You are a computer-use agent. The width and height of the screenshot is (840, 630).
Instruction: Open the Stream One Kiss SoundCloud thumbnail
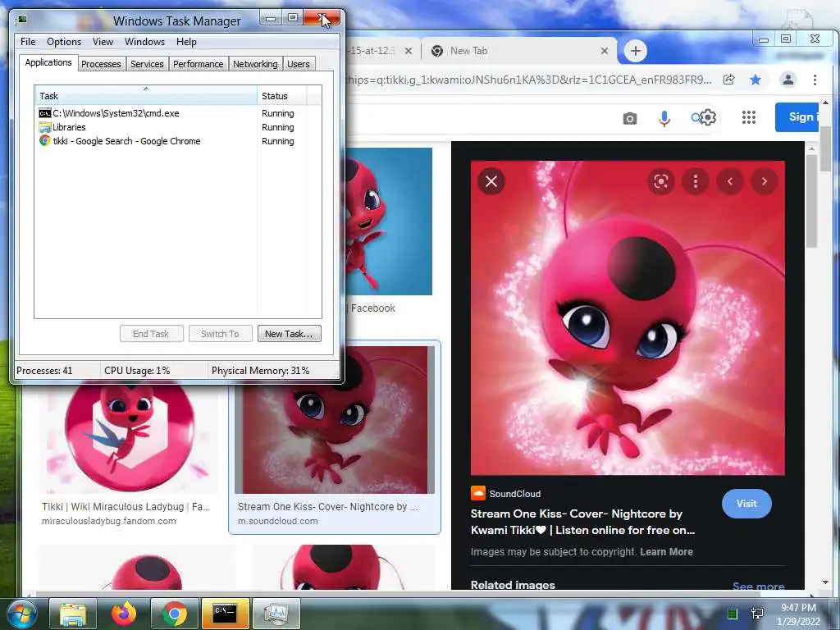(335, 419)
